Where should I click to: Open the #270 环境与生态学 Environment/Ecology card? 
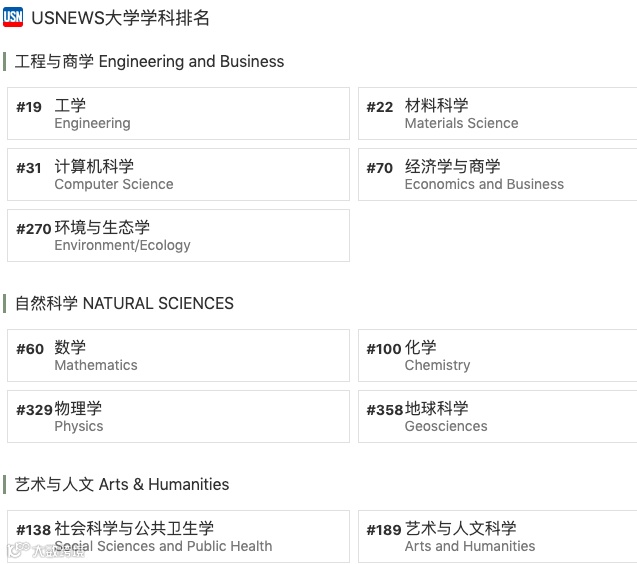click(178, 235)
